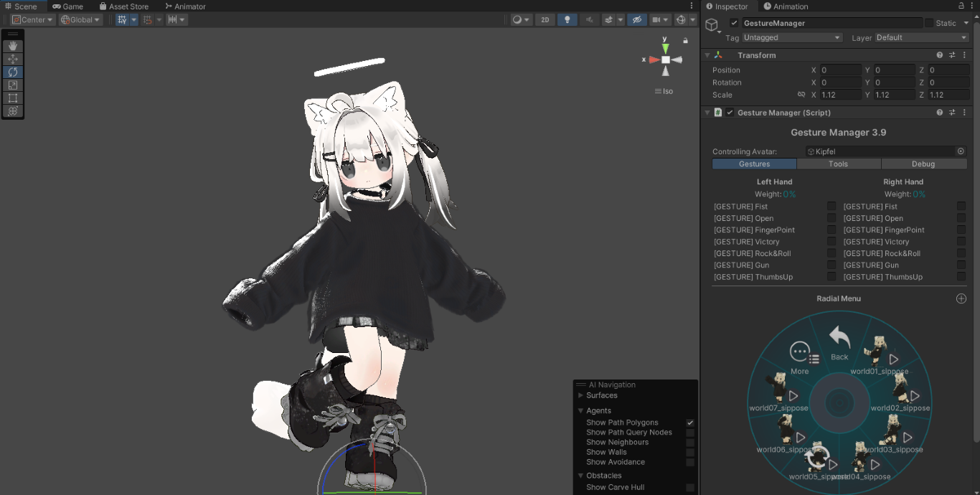The height and width of the screenshot is (495, 980).
Task: Open the Transform component settings icon
Action: click(952, 55)
